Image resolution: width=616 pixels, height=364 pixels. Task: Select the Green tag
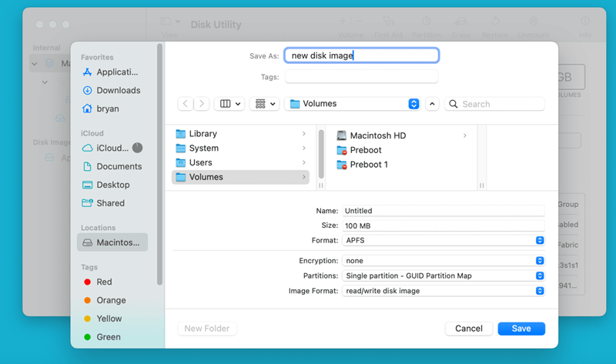click(102, 337)
